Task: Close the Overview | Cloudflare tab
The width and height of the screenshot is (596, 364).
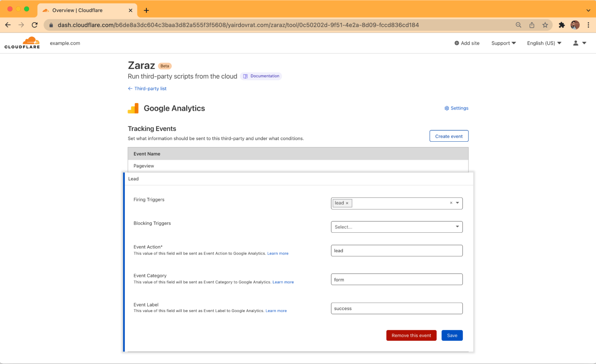Action: tap(130, 10)
